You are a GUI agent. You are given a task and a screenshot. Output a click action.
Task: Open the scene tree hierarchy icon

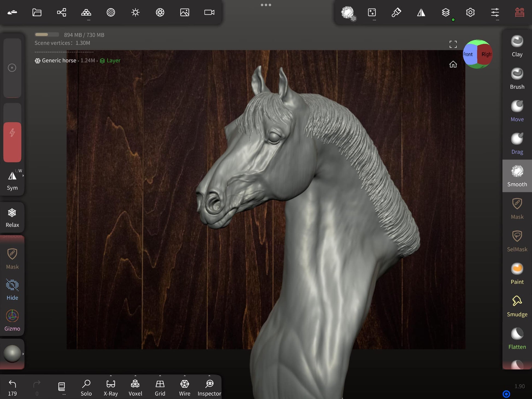tap(62, 12)
